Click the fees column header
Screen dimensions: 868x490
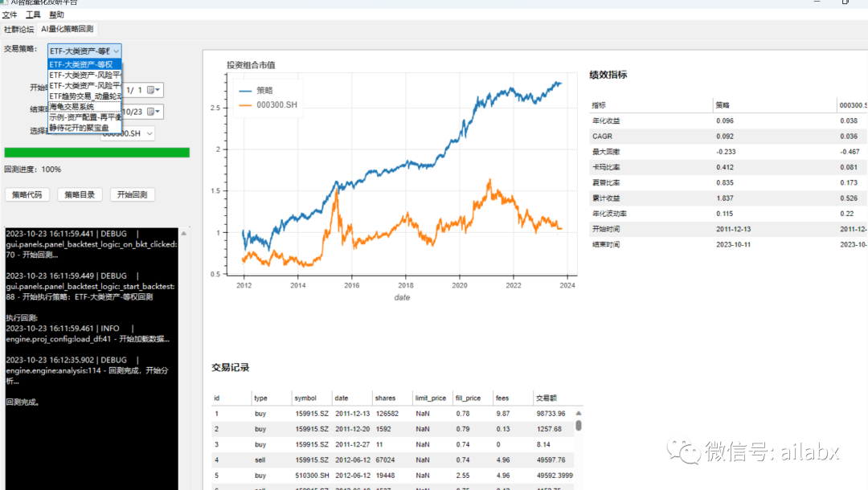[x=513, y=398]
